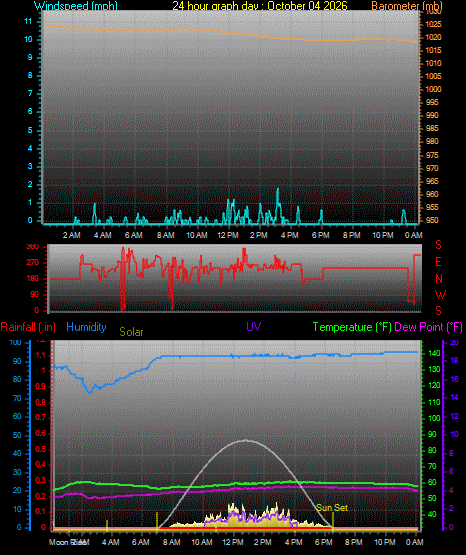This screenshot has height=555, width=466.
Task: Click the UV legend label
Action: coord(254,327)
